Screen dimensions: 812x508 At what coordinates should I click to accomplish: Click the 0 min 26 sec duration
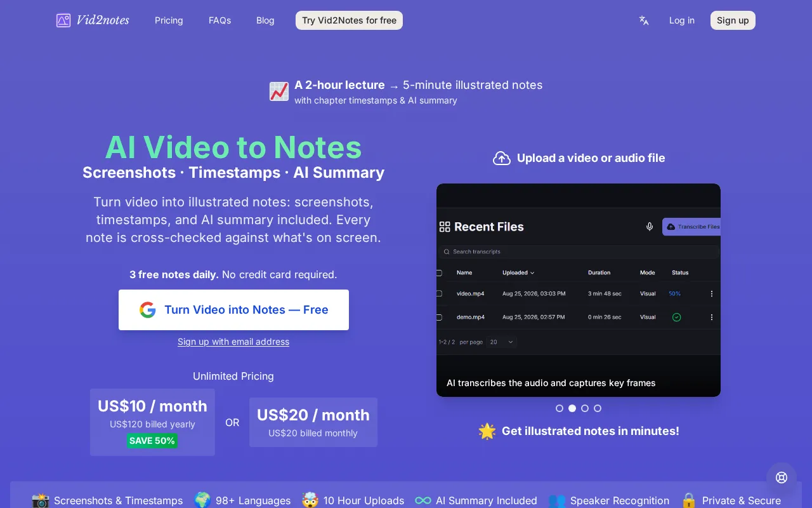605,317
